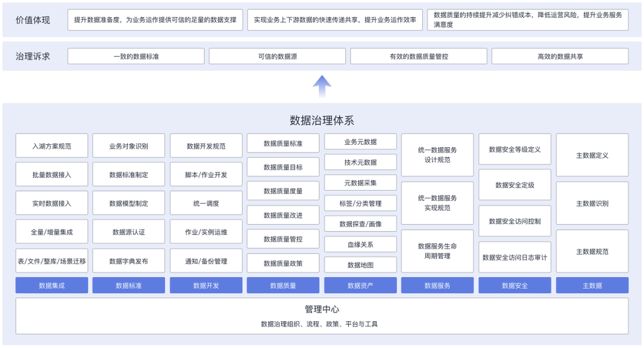Select the blue 数据安全 category tab
644x348 pixels.
pyautogui.click(x=515, y=285)
